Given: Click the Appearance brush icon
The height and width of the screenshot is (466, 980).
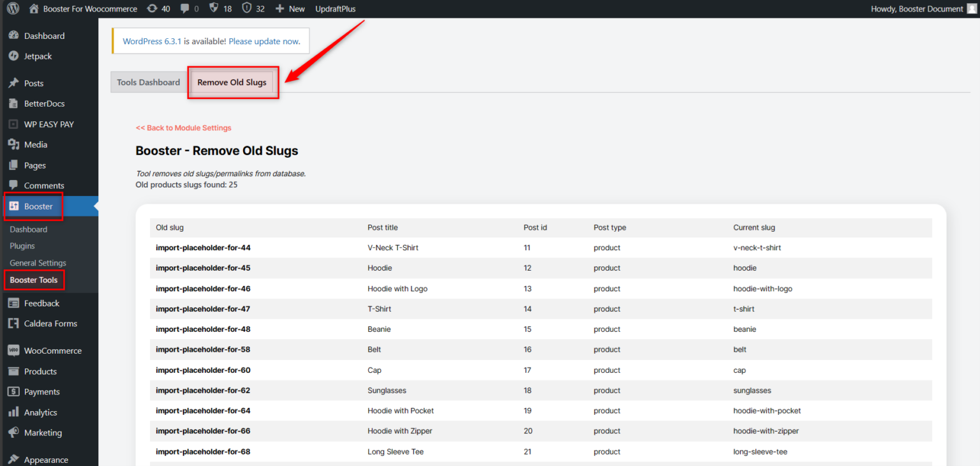Looking at the screenshot, I should 13,460.
